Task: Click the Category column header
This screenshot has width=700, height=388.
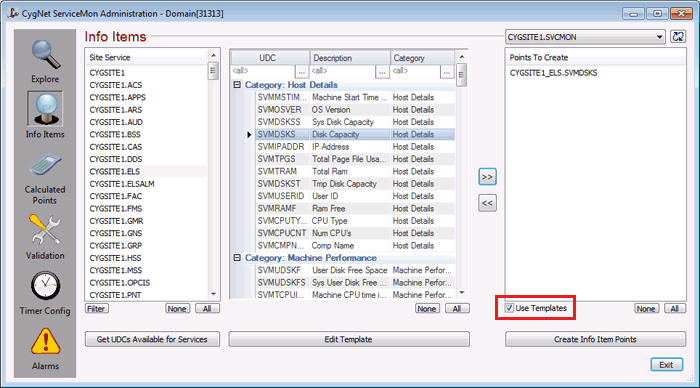Action: click(423, 58)
